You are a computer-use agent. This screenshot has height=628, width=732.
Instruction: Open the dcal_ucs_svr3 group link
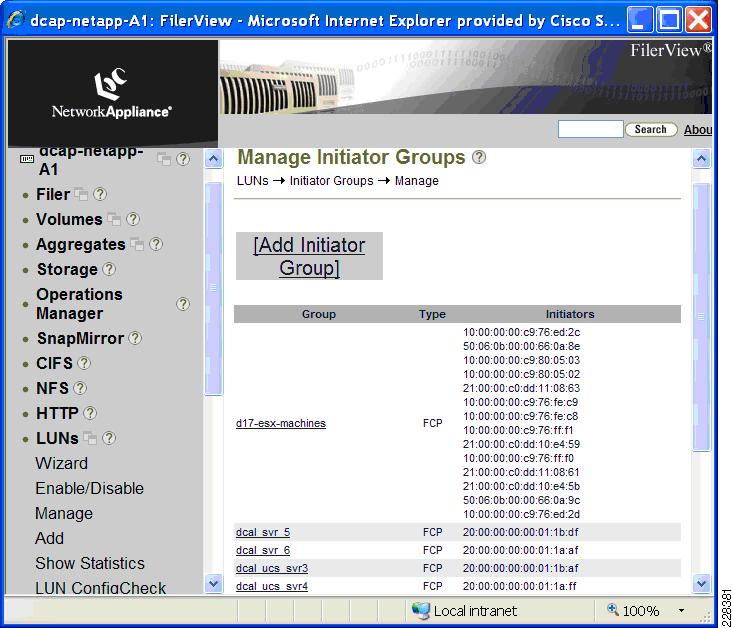point(272,568)
